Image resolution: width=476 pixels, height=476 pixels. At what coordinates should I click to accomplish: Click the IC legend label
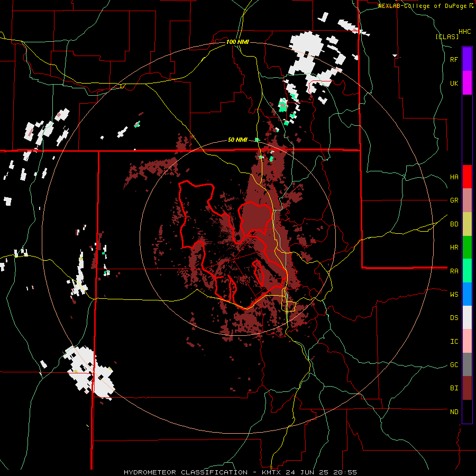pyautogui.click(x=454, y=341)
